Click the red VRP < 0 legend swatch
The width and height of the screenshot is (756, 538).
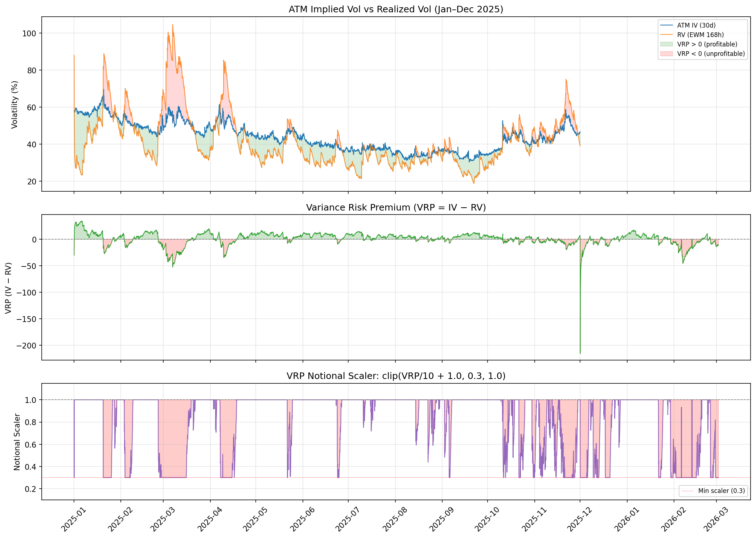666,54
